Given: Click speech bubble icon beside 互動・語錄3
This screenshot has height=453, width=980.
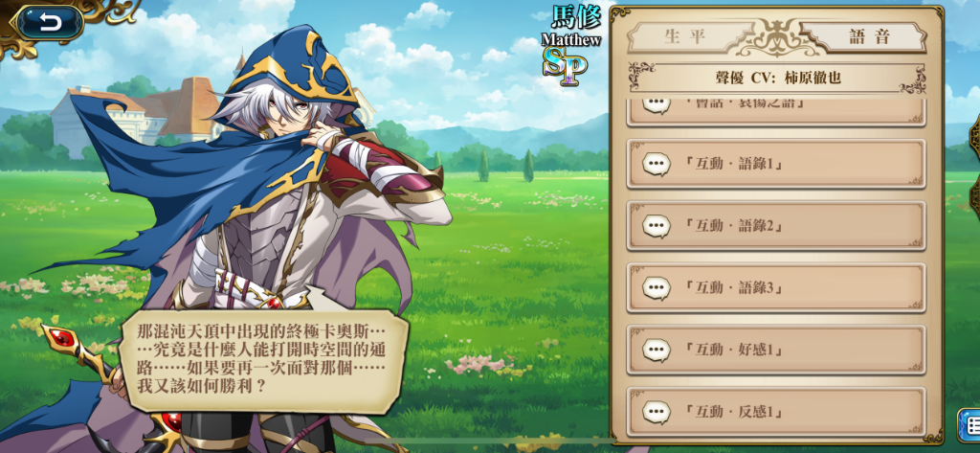Looking at the screenshot, I should [657, 288].
